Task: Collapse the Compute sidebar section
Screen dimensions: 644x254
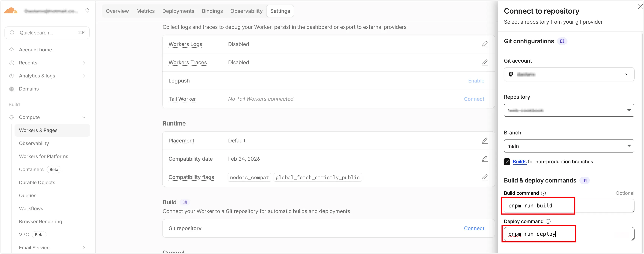Action: [x=84, y=118]
